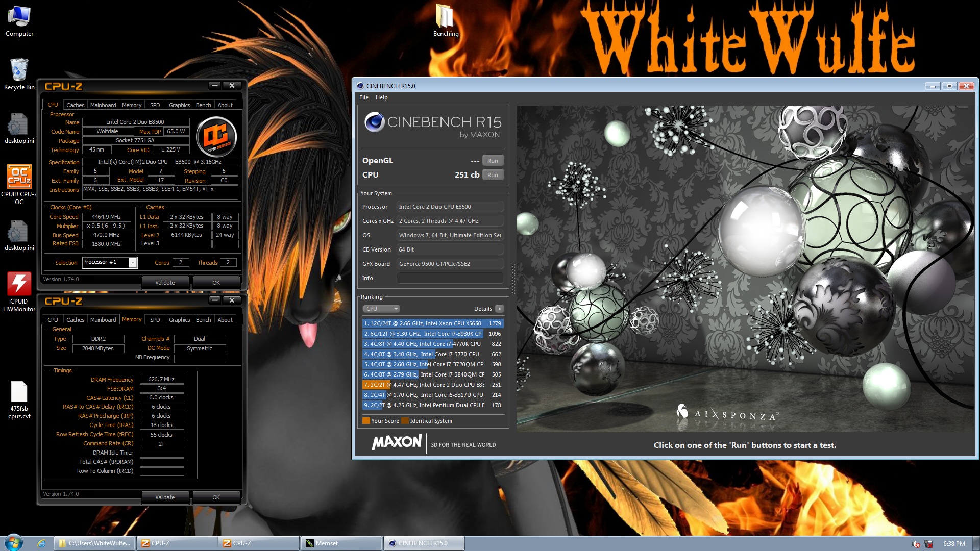The height and width of the screenshot is (551, 980).
Task: Click the MAXON logo at bottom
Action: (x=397, y=442)
